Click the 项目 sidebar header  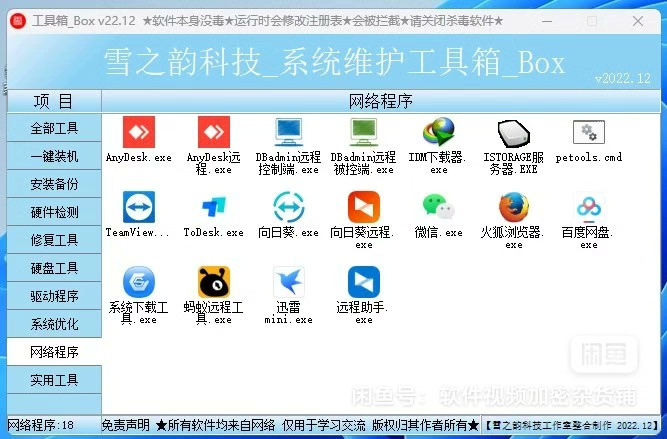tap(54, 101)
